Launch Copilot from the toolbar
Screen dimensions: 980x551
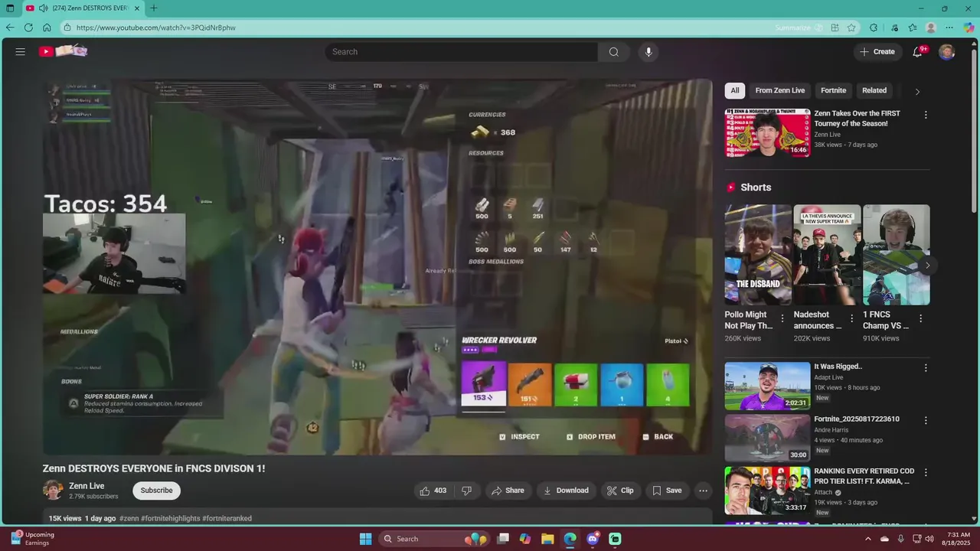pyautogui.click(x=969, y=28)
